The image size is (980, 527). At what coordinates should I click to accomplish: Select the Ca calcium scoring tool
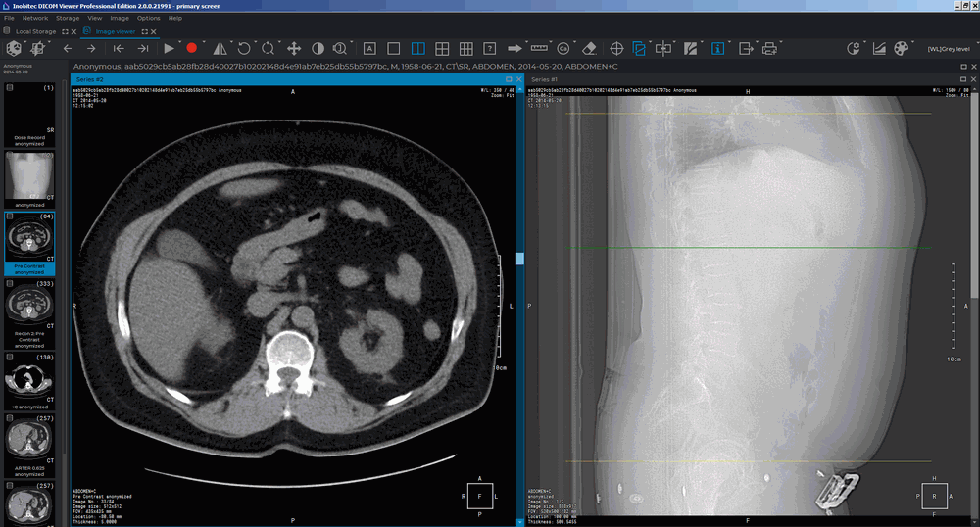[563, 48]
